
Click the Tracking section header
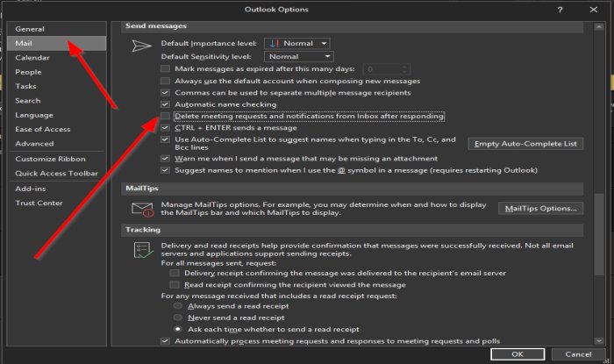pos(352,230)
